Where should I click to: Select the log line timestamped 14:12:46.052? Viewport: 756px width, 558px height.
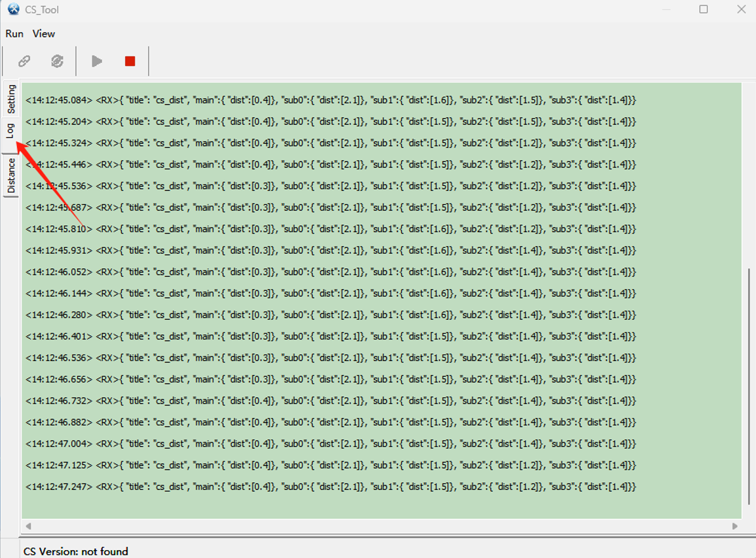pyautogui.click(x=331, y=272)
